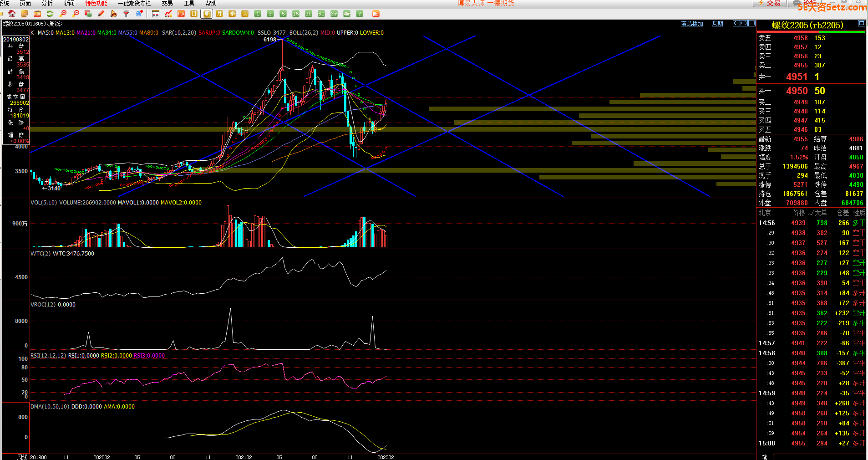The image size is (868, 460).
Task: Expand the quote panel maximize icon
Action: [x=861, y=23]
